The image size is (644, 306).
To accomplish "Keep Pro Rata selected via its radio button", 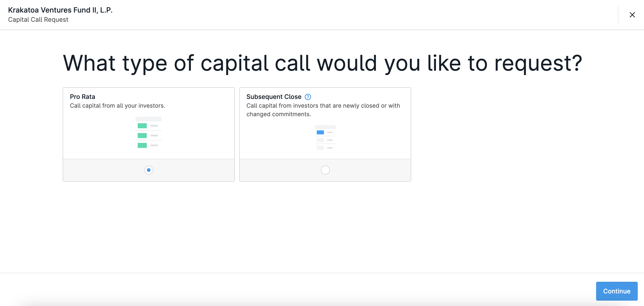I will [149, 170].
